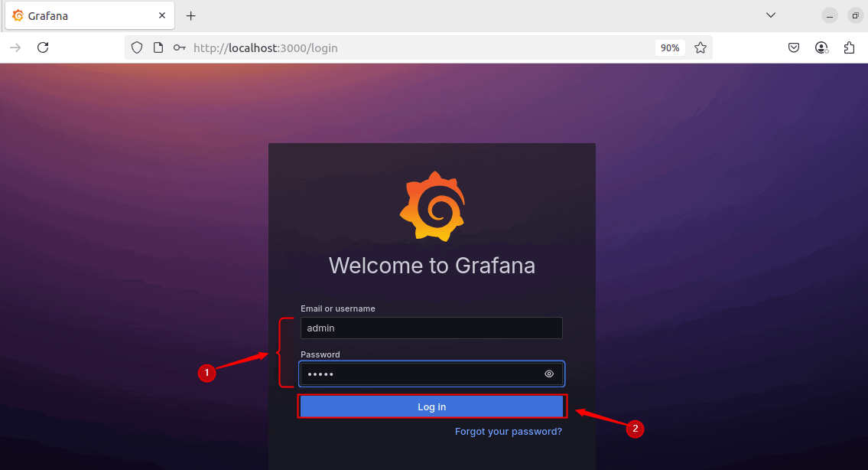Open a new browser tab
This screenshot has height=470, width=868.
point(191,15)
